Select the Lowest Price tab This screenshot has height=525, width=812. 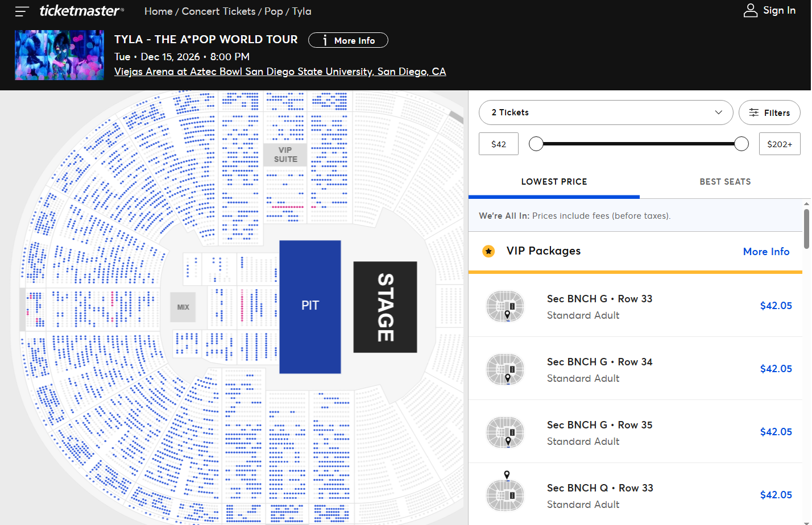click(x=554, y=182)
